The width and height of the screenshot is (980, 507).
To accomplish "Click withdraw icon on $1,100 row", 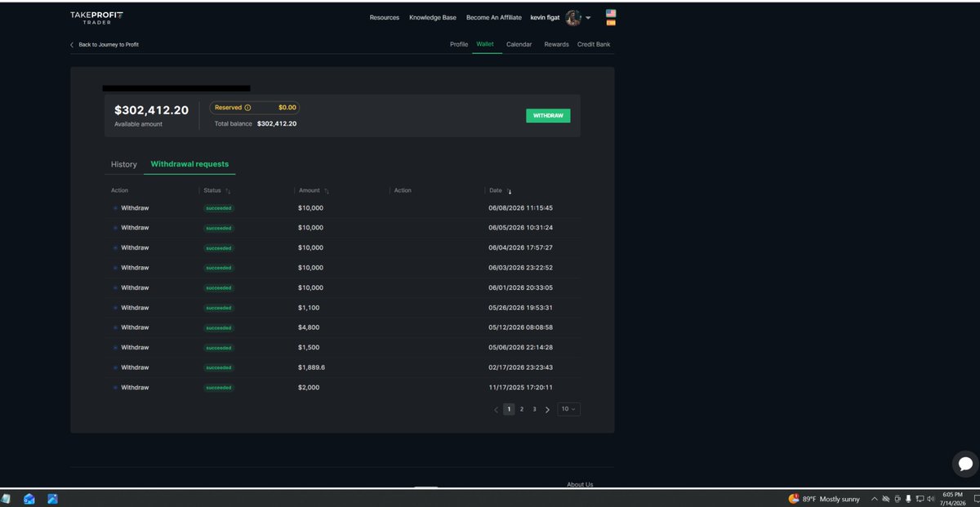I will point(115,308).
